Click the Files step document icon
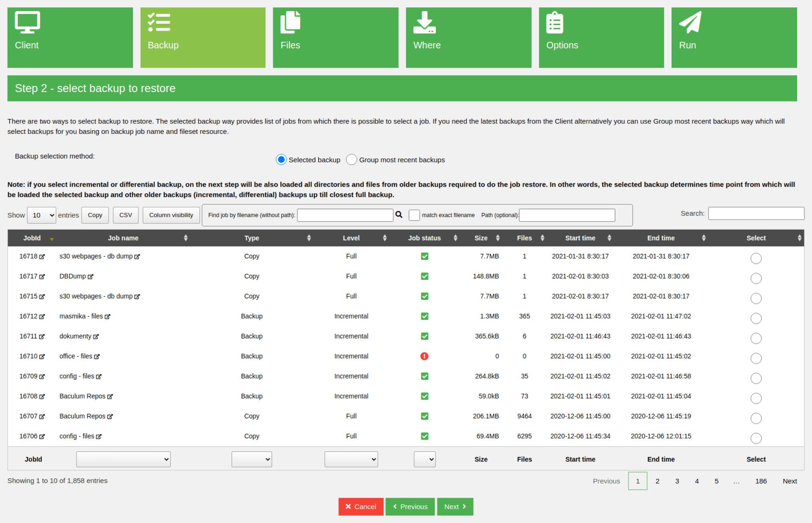This screenshot has height=523, width=812. [x=291, y=22]
